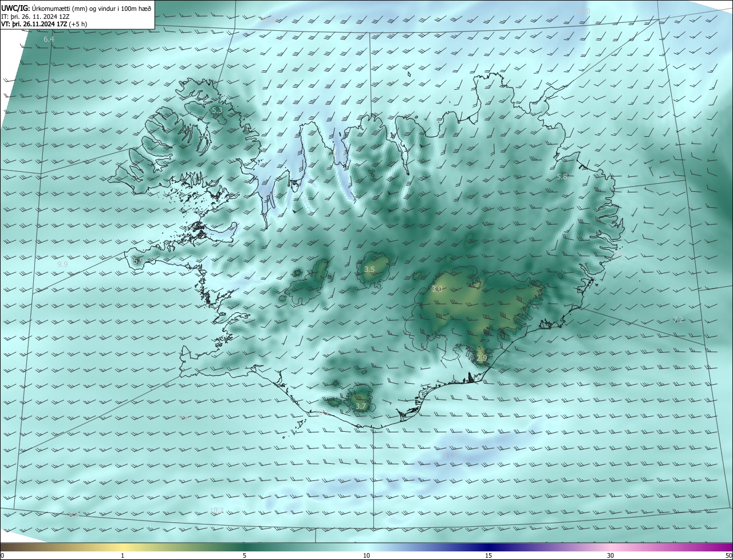The width and height of the screenshot is (733, 560).
Task: Click the 3.0 value on the large southeast glacier
Action: click(436, 289)
